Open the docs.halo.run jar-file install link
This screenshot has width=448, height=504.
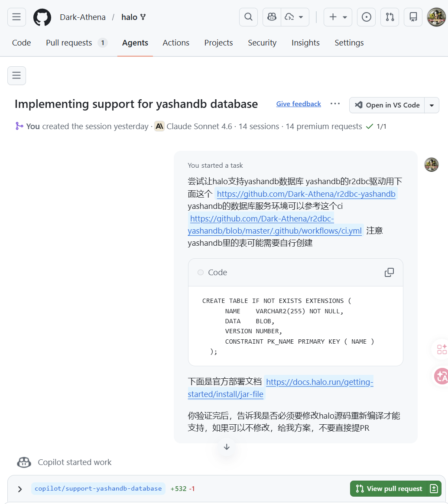tap(319, 382)
